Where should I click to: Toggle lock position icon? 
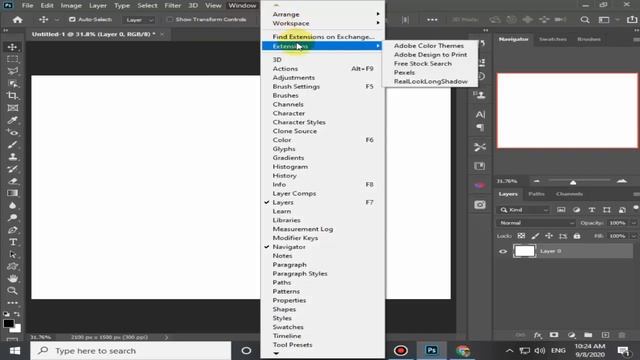[x=549, y=236]
